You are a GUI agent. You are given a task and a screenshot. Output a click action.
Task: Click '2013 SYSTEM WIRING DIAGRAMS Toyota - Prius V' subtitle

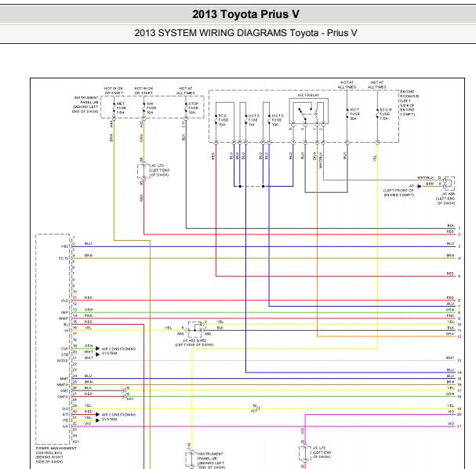246,33
